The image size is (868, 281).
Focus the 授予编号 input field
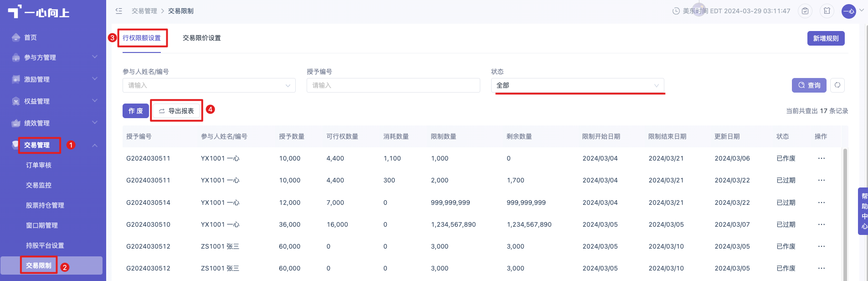pyautogui.click(x=393, y=85)
